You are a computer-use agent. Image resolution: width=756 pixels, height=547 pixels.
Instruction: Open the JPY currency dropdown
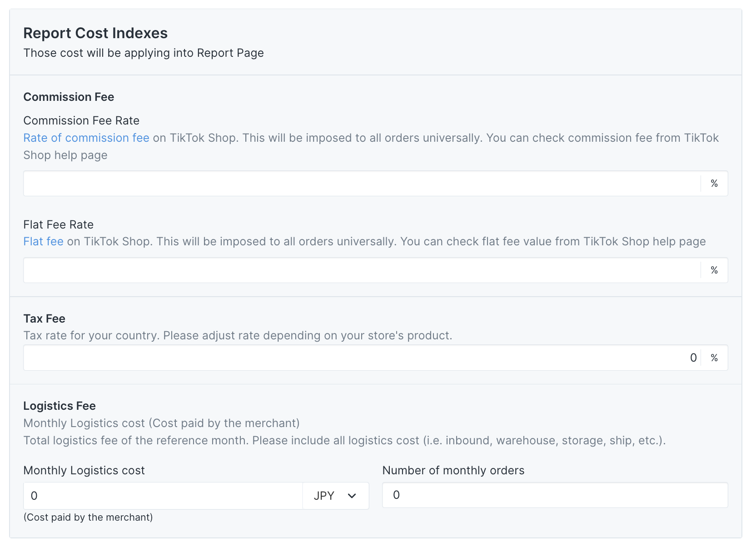click(335, 496)
